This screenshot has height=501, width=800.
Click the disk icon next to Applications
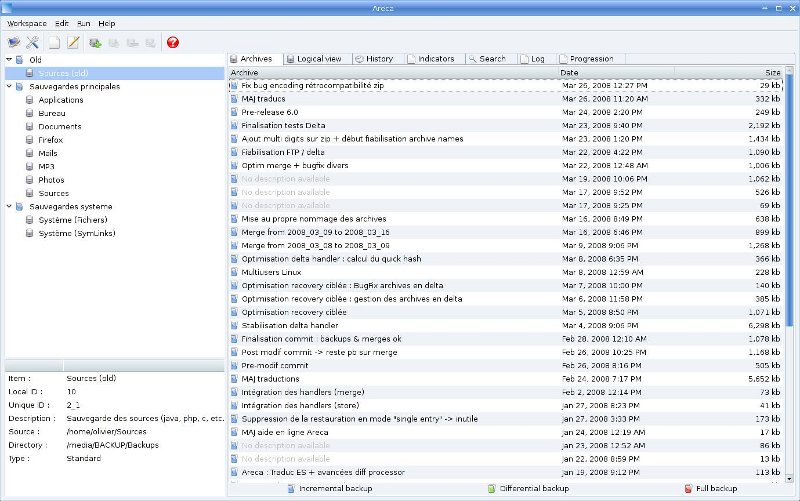pos(30,100)
